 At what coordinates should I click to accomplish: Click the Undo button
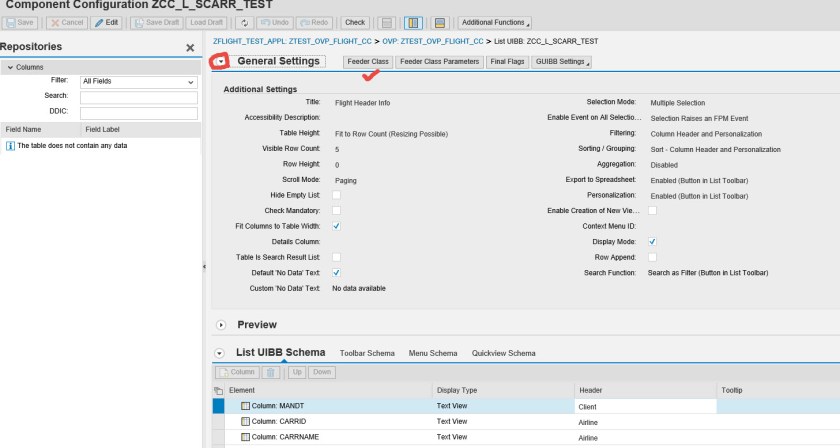click(x=275, y=23)
